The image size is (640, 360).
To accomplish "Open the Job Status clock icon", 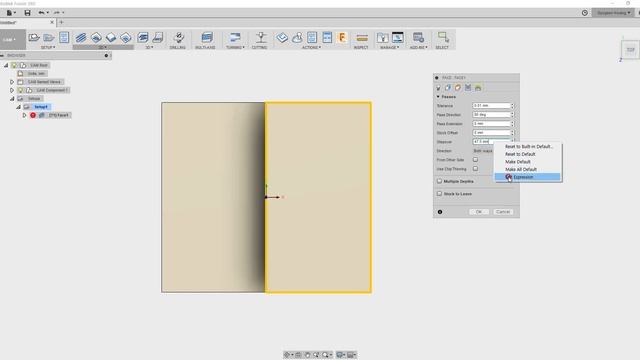I will pyautogui.click(x=584, y=13).
